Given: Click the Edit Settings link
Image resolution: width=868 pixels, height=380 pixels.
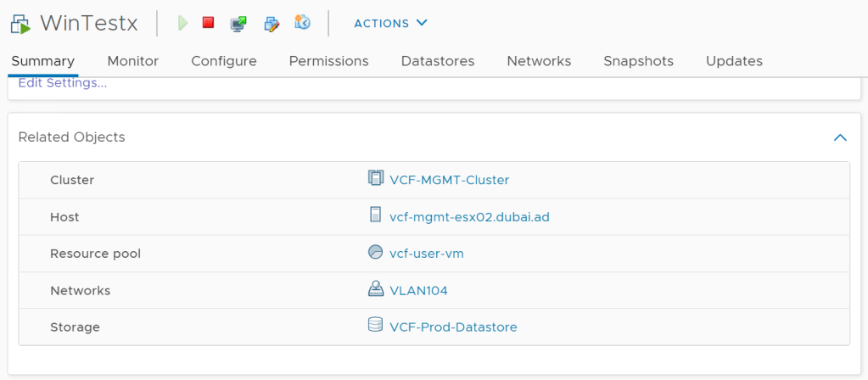Looking at the screenshot, I should click(62, 83).
